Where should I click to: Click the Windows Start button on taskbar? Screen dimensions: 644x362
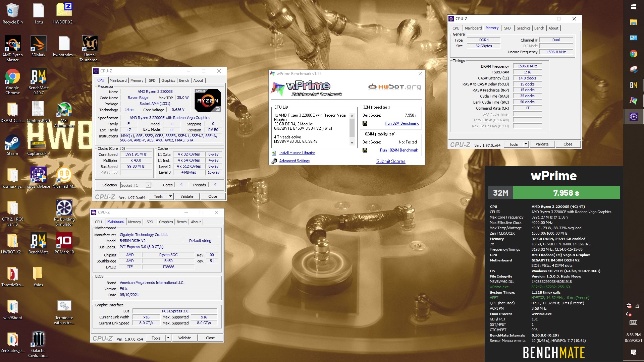click(x=634, y=7)
